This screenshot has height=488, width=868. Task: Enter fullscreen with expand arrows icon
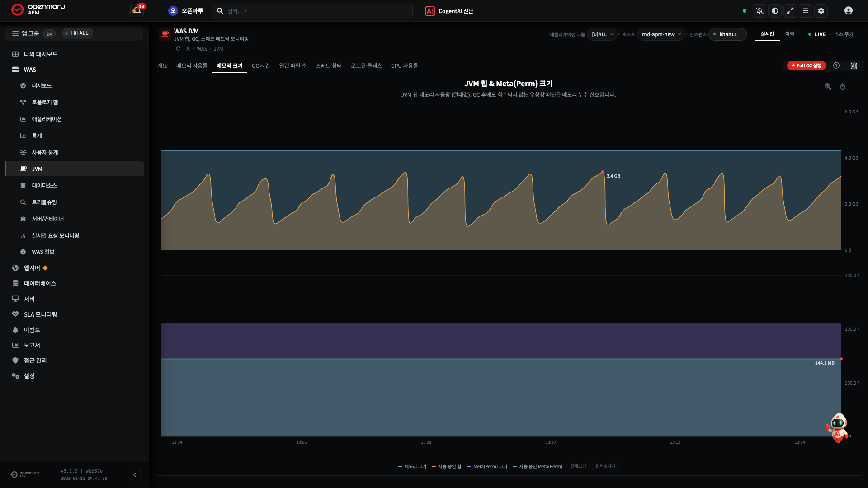790,11
